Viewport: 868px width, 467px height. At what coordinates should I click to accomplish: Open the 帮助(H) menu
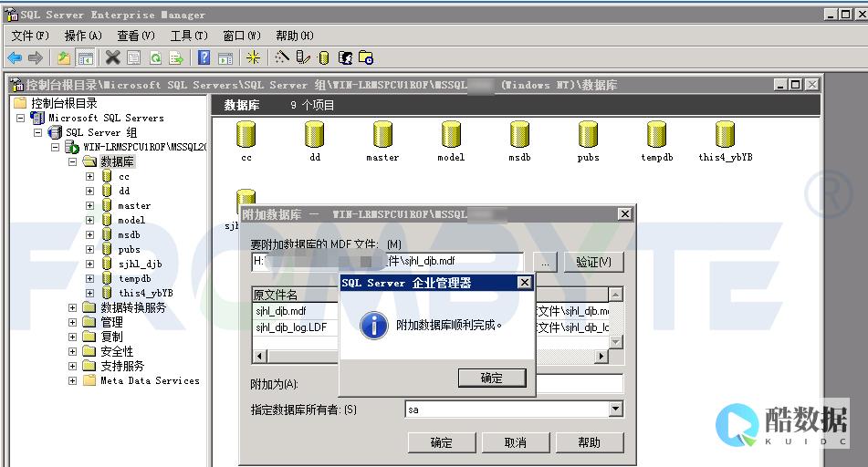pos(295,36)
